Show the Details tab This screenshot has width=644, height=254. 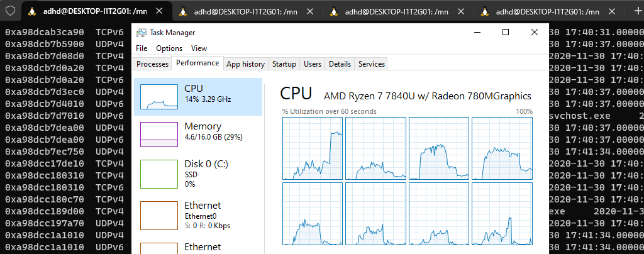pyautogui.click(x=340, y=63)
